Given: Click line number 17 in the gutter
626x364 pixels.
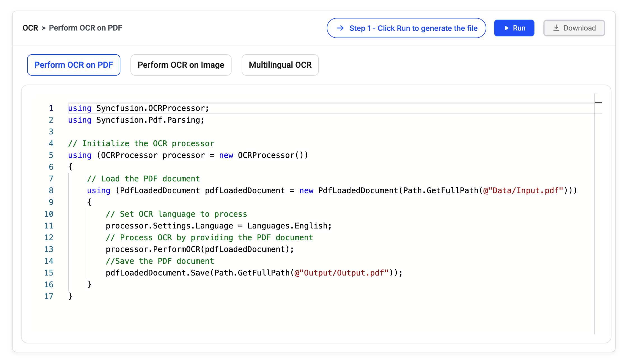Looking at the screenshot, I should (x=49, y=296).
